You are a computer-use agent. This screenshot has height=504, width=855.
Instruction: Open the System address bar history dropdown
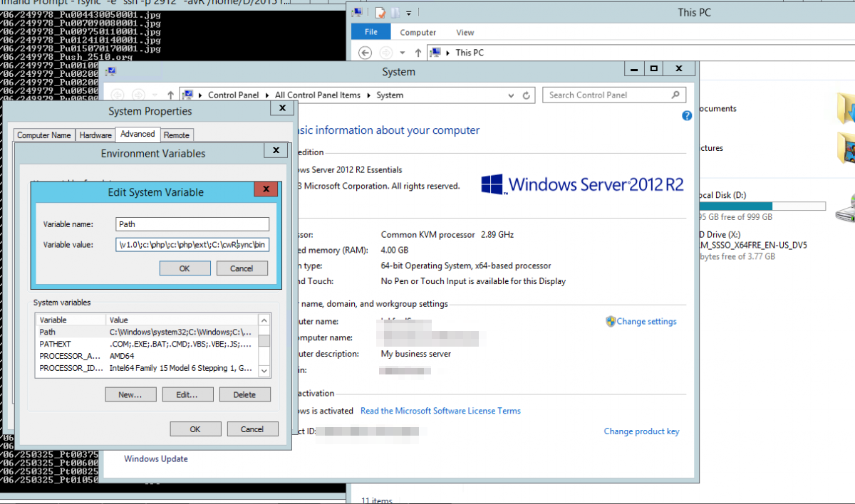tap(511, 95)
